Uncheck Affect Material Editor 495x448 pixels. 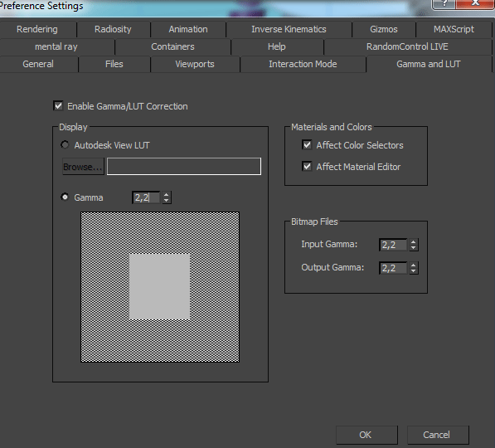coord(307,166)
